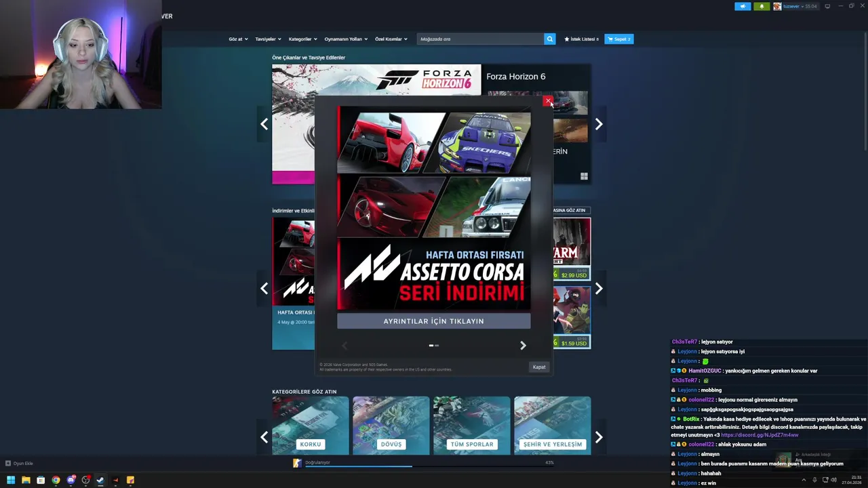This screenshot has height=488, width=868.
Task: Click Oyun Ekle add game button
Action: coord(19,464)
